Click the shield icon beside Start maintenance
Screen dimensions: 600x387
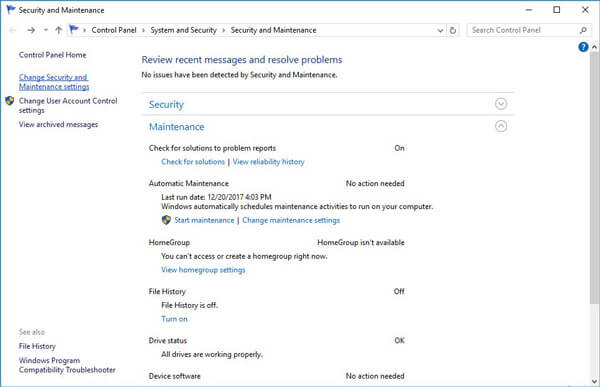pos(166,220)
